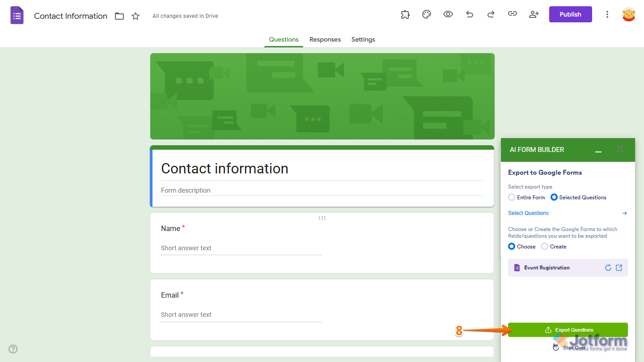The image size is (644, 362).
Task: Enable the Create option for Google Forms
Action: pyautogui.click(x=545, y=246)
